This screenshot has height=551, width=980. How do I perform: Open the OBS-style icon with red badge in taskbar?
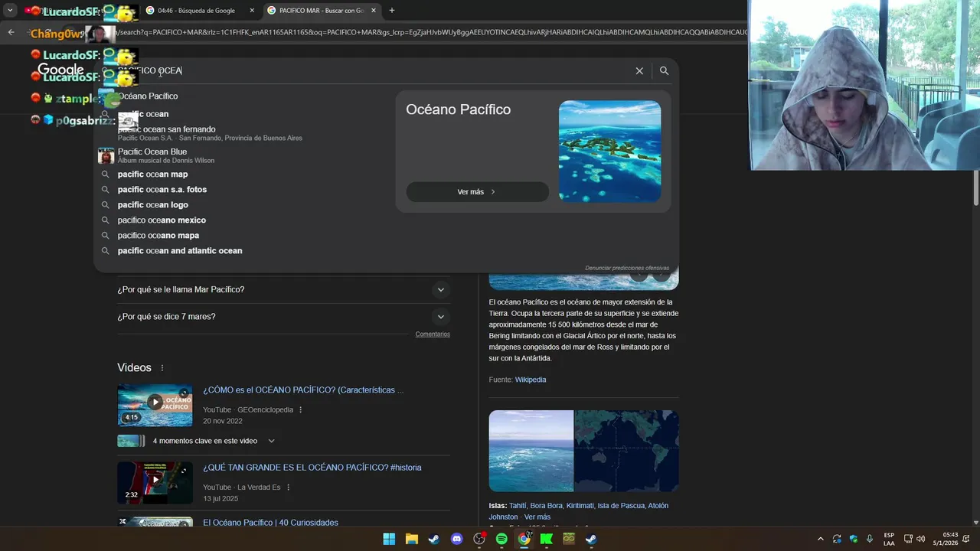pyautogui.click(x=479, y=539)
